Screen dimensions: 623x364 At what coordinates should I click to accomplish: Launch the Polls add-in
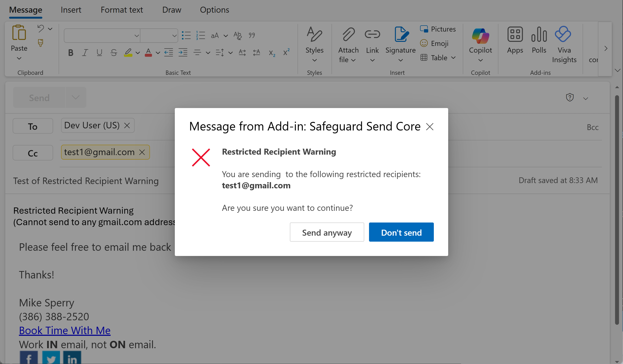pos(539,40)
